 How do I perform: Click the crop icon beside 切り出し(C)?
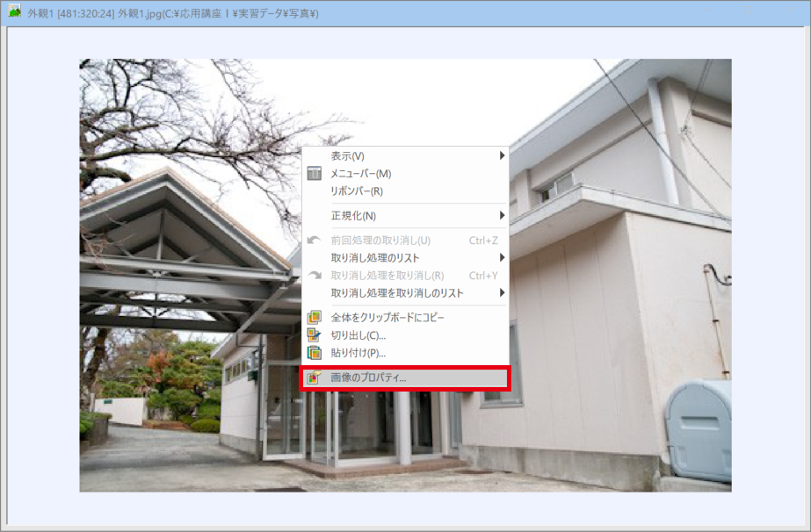click(314, 335)
